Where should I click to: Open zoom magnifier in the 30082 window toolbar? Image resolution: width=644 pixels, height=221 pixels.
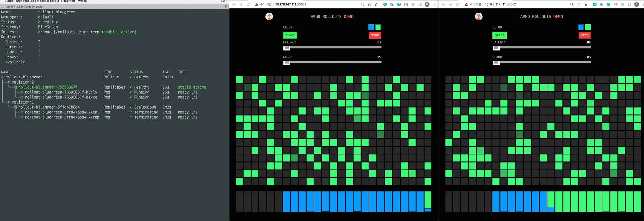tap(572, 4)
